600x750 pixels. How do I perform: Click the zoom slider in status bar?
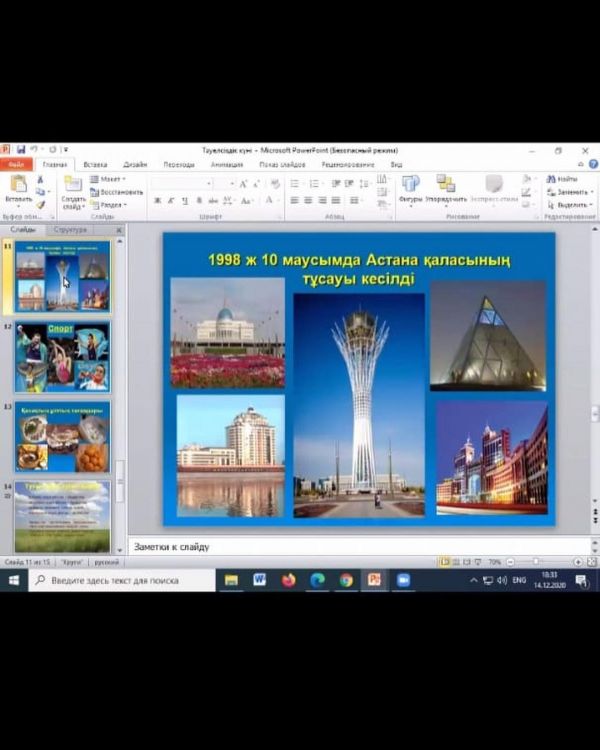point(536,562)
